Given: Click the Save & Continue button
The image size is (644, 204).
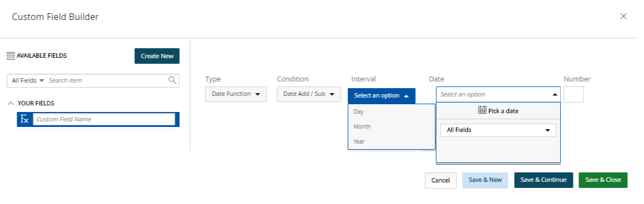Looking at the screenshot, I should [x=544, y=180].
